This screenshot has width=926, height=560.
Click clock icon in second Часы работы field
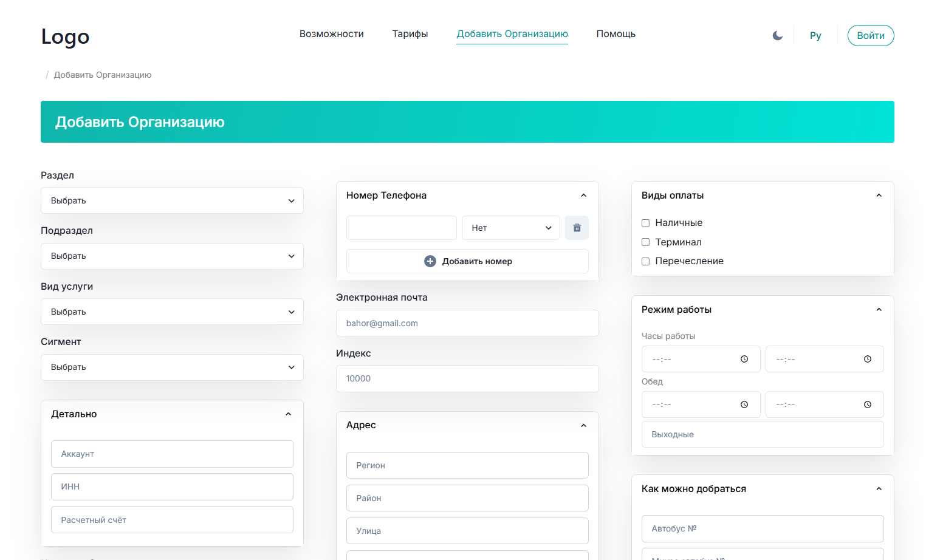coord(868,359)
